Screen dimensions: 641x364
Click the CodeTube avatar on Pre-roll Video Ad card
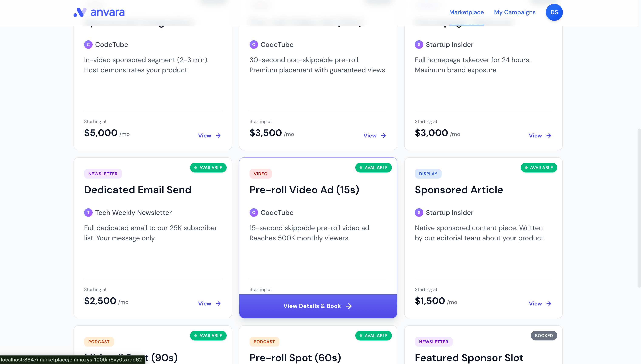(x=254, y=212)
